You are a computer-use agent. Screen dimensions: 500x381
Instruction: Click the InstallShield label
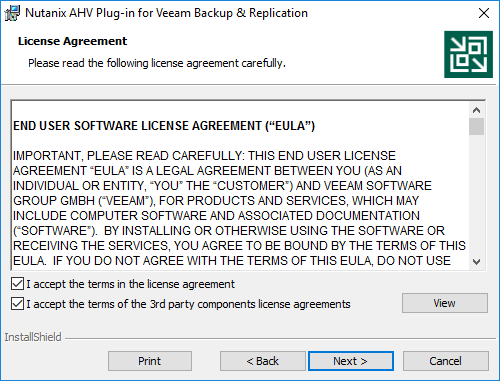pyautogui.click(x=33, y=337)
